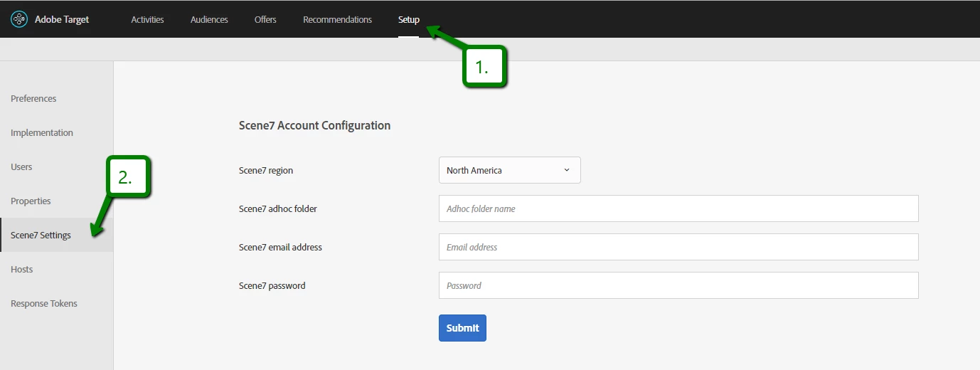Open the Hosts settings page

(22, 270)
